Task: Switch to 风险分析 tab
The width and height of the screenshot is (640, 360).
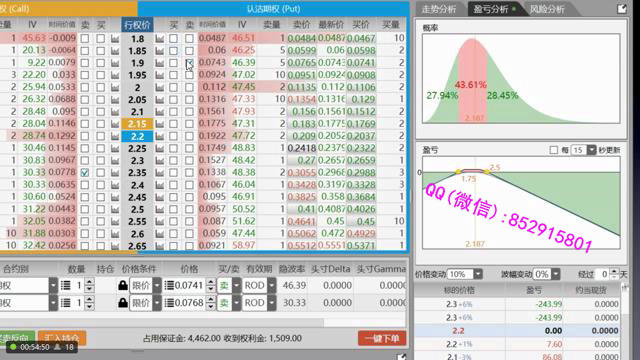Action: (547, 9)
